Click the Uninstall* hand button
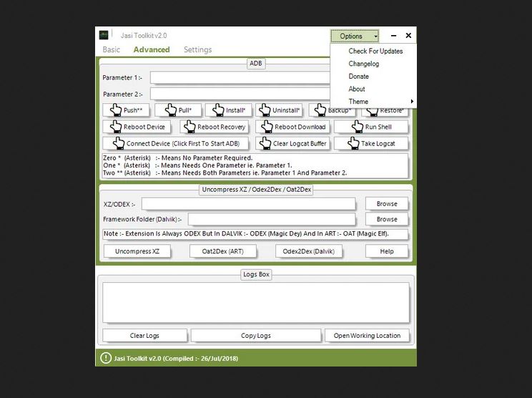The image size is (532, 398). point(279,110)
